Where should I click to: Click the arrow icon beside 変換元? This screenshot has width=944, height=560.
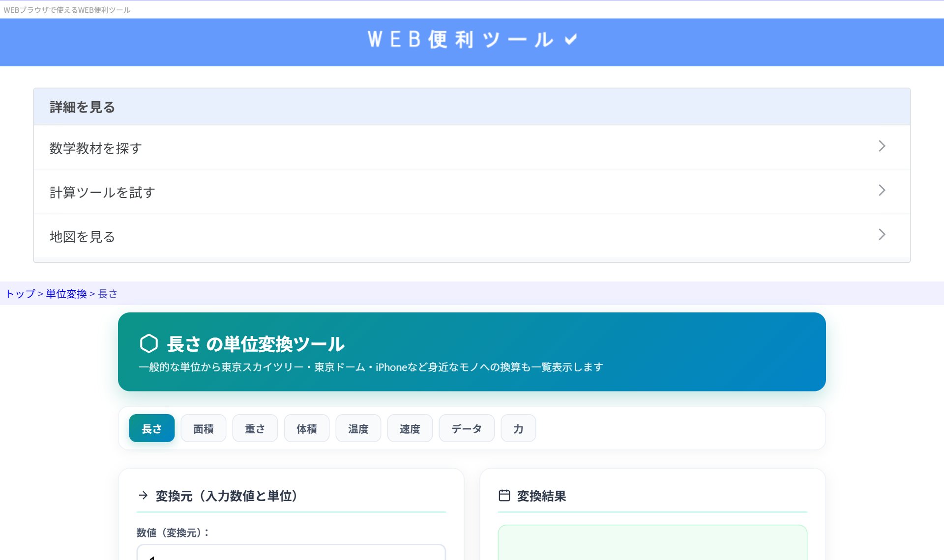coord(143,495)
